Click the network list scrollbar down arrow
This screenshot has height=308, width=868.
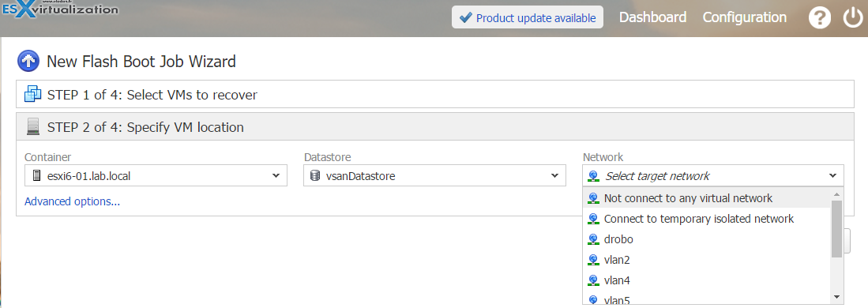tap(836, 298)
